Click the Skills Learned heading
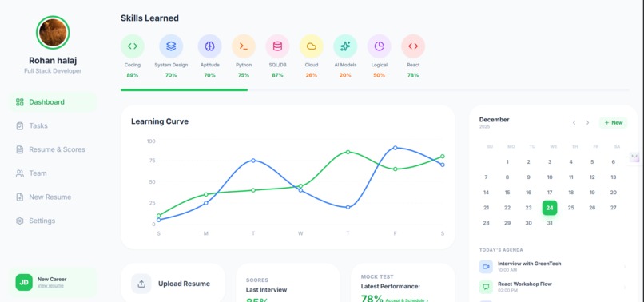644x302 pixels. coord(149,18)
